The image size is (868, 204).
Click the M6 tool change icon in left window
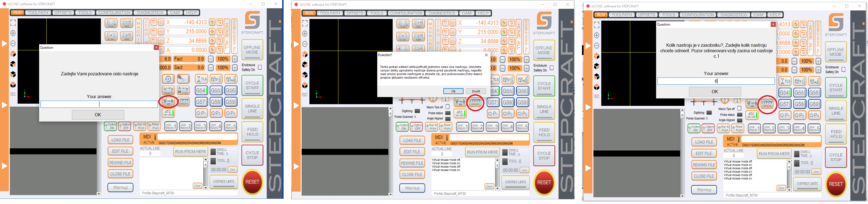pyautogui.click(x=168, y=102)
